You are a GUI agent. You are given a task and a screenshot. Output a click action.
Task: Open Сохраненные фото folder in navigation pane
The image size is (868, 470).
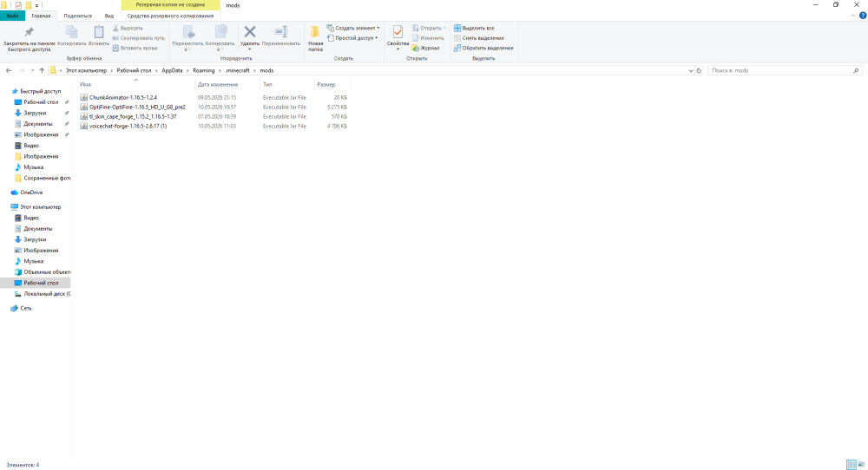(x=47, y=178)
